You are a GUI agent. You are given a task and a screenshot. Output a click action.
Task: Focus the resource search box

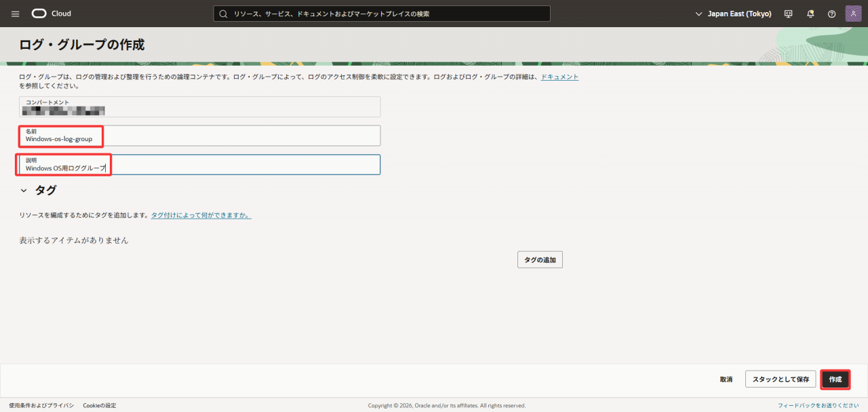(x=382, y=14)
